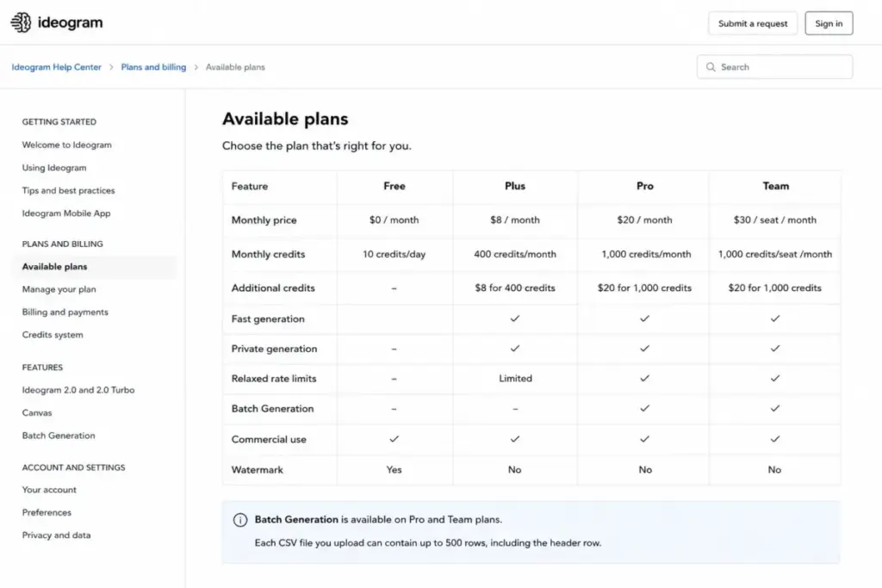
Task: Click the FEATURES section heading
Action: click(x=42, y=367)
